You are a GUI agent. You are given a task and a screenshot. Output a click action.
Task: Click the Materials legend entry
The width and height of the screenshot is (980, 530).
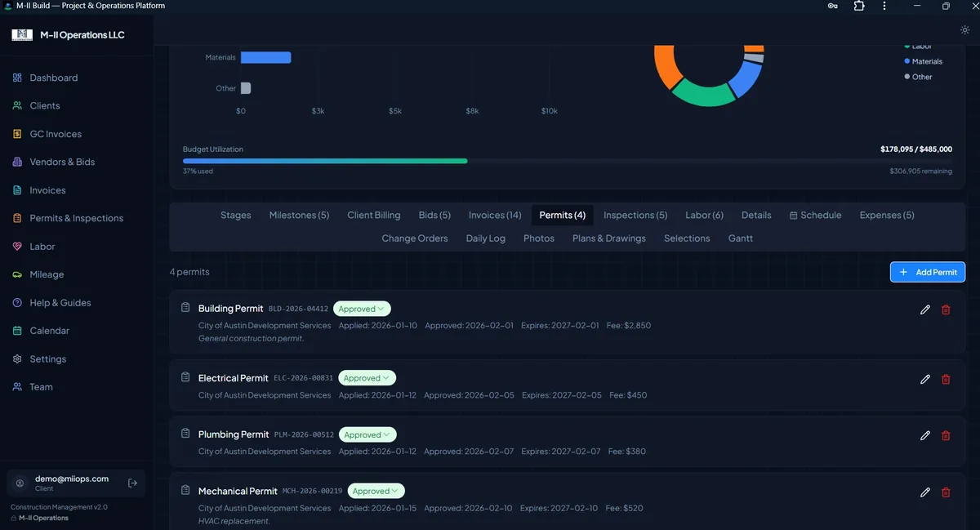tap(924, 61)
